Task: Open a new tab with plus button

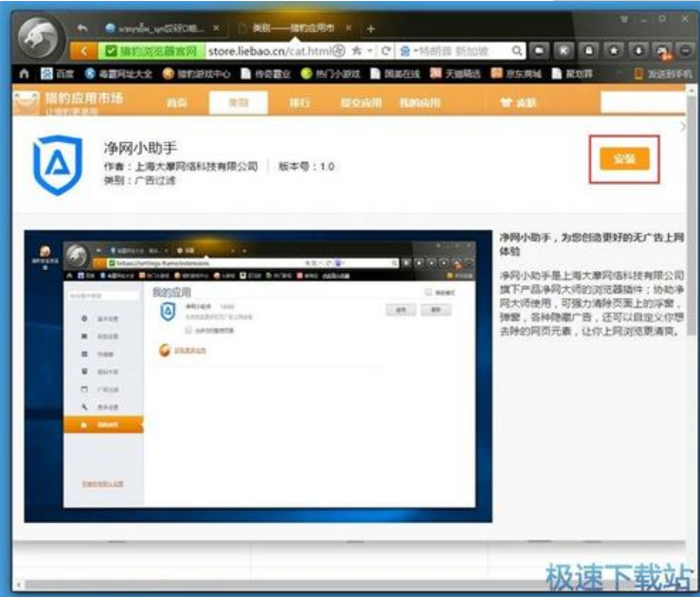Action: pyautogui.click(x=370, y=29)
